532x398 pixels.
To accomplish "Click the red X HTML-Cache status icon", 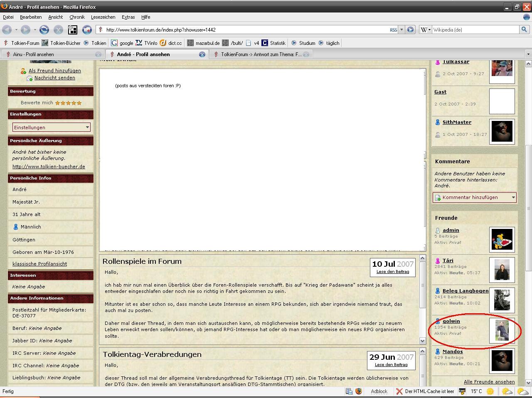I will [x=399, y=391].
